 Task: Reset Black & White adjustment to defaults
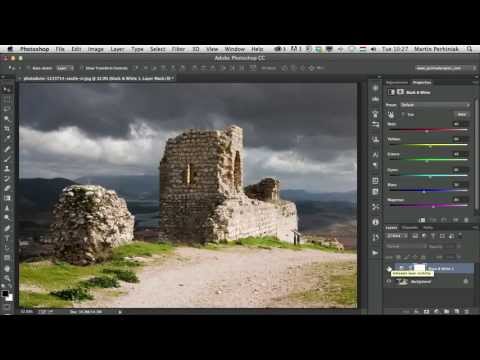pyautogui.click(x=445, y=220)
